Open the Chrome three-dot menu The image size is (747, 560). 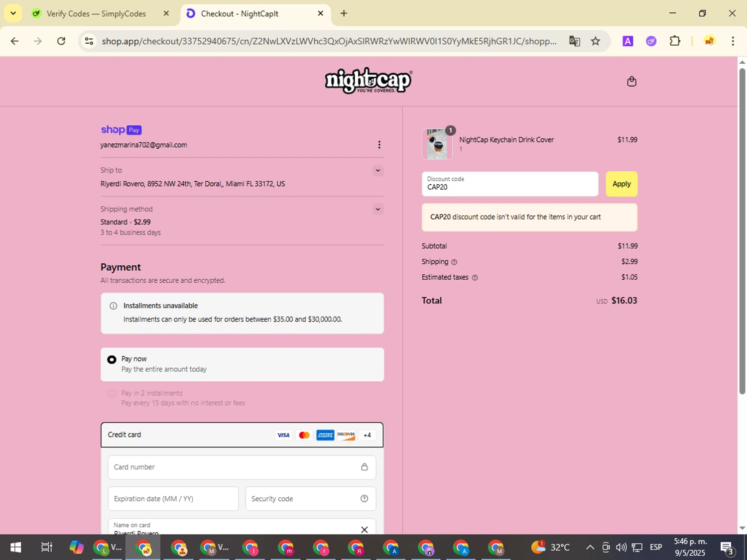point(733,41)
